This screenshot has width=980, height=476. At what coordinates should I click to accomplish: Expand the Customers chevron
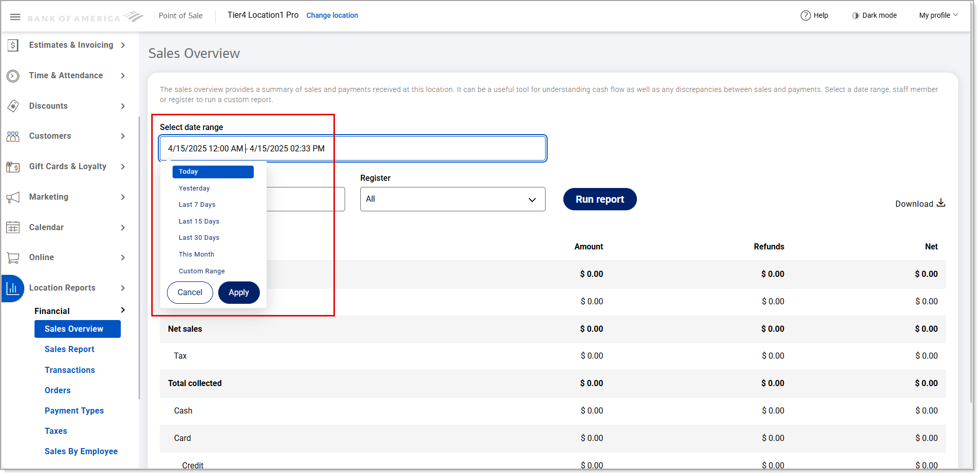pos(123,136)
